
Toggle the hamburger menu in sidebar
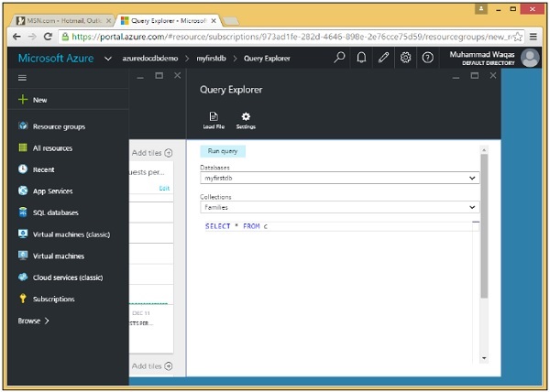click(23, 79)
